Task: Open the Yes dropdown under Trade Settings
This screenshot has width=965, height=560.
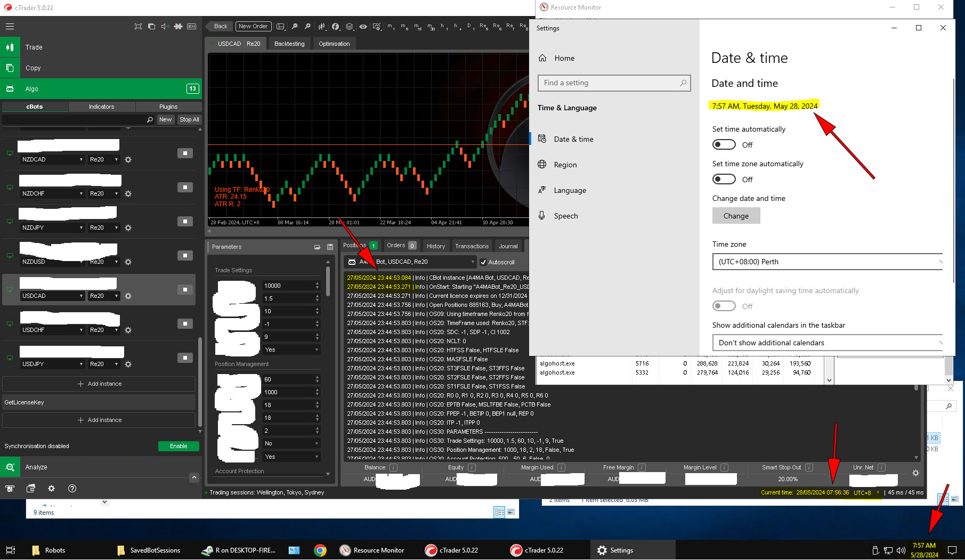Action: point(291,350)
